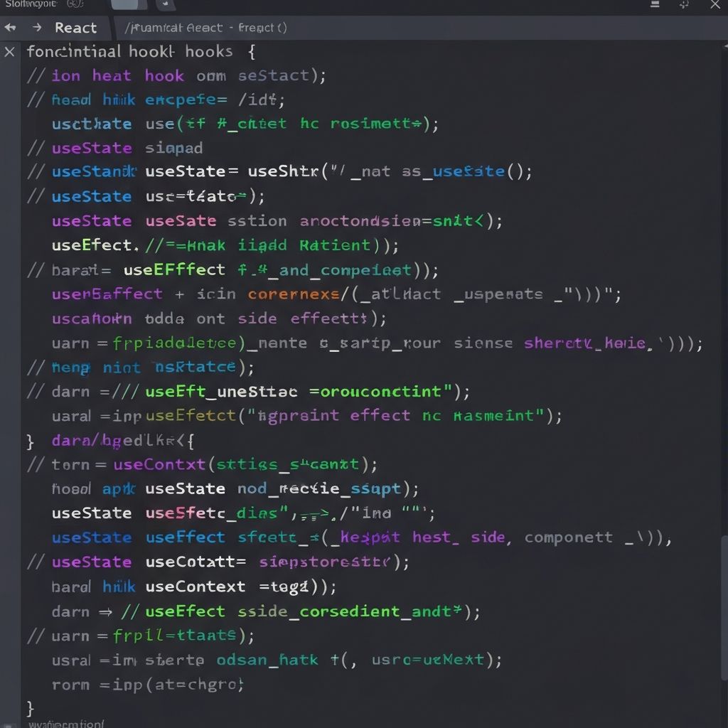Image resolution: width=728 pixels, height=728 pixels.
Task: Go forward with the right arrow
Action: click(37, 28)
